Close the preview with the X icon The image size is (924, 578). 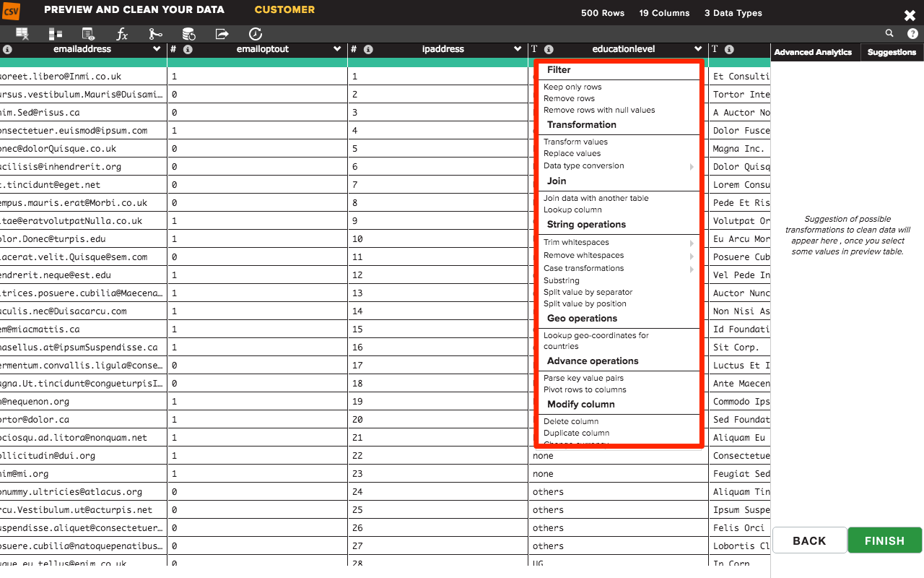910,15
